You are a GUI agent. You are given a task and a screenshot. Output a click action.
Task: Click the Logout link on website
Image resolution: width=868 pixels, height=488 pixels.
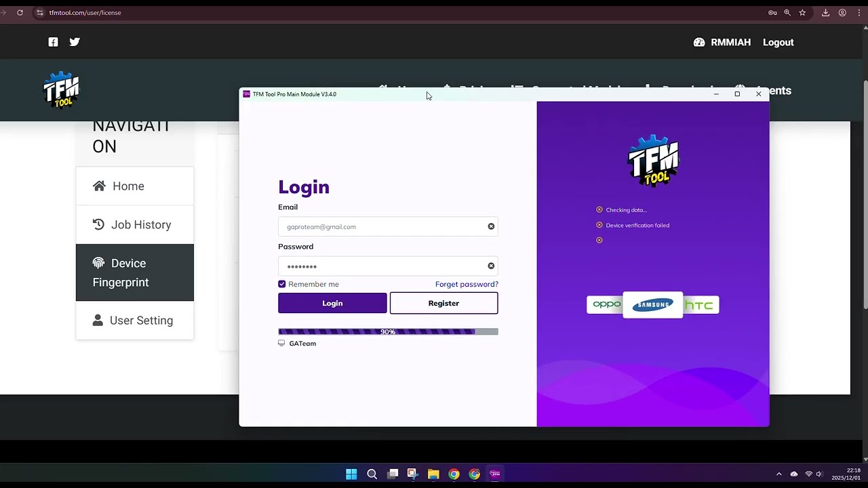[778, 42]
